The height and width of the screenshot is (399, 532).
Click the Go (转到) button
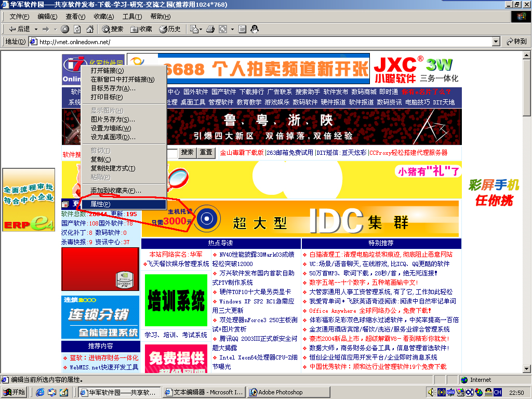coord(516,42)
